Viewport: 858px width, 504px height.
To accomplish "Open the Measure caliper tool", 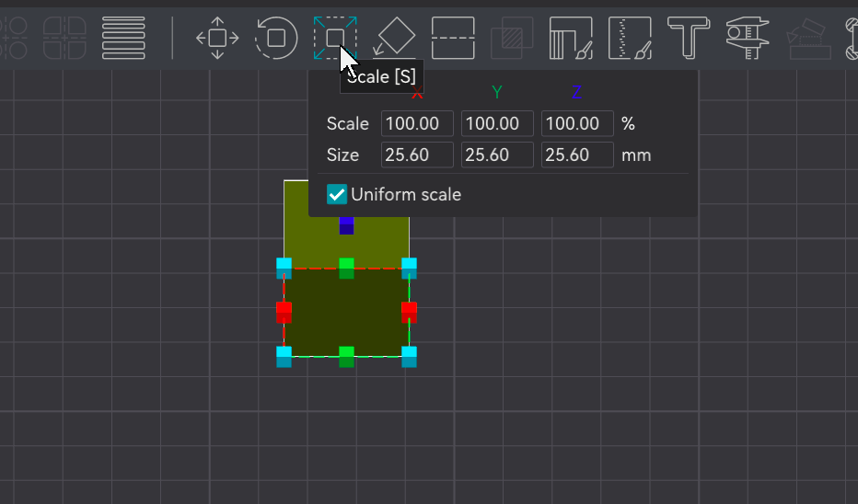I will (748, 39).
